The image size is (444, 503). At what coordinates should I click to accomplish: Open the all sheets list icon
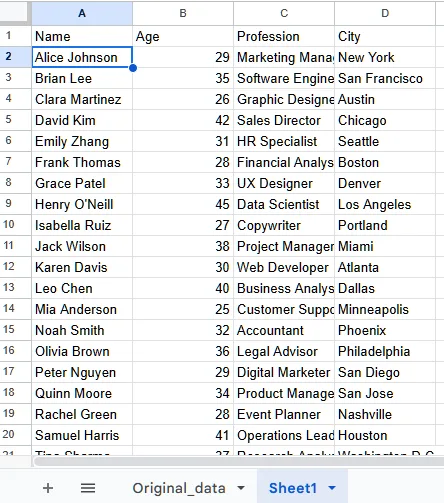point(88,488)
